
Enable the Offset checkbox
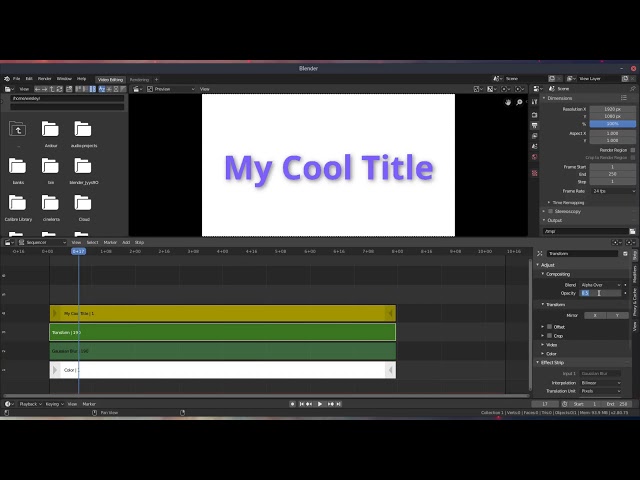tap(549, 327)
